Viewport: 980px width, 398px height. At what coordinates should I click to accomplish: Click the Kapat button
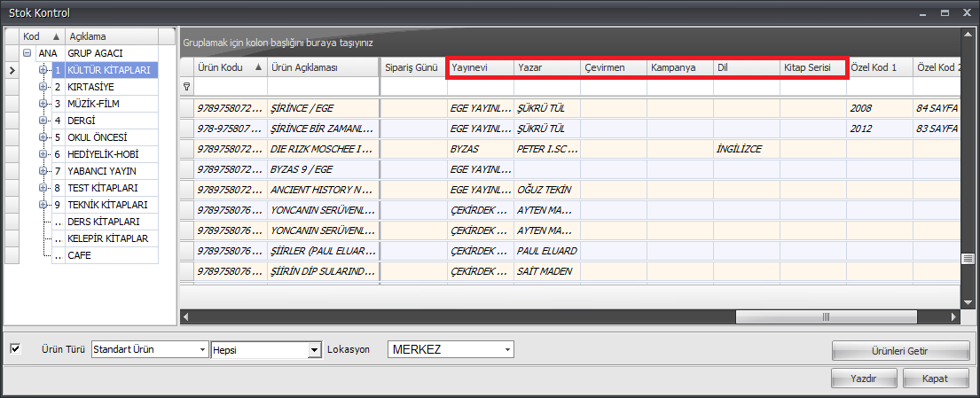click(936, 378)
